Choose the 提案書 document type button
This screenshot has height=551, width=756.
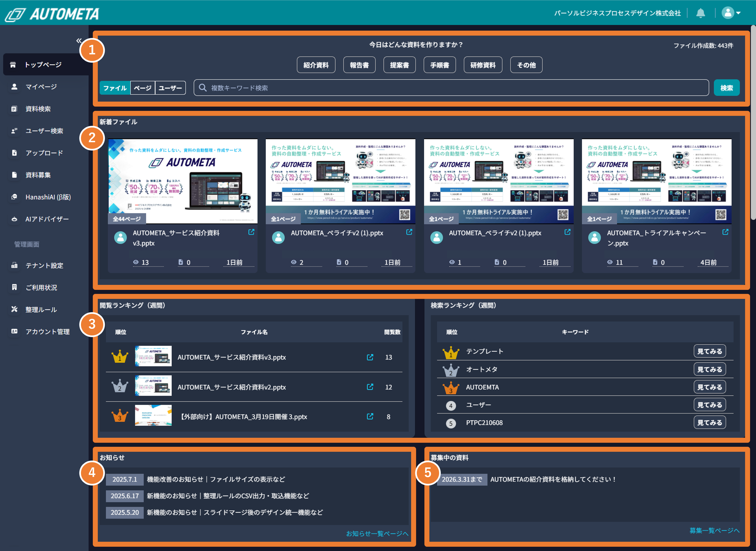click(x=399, y=65)
